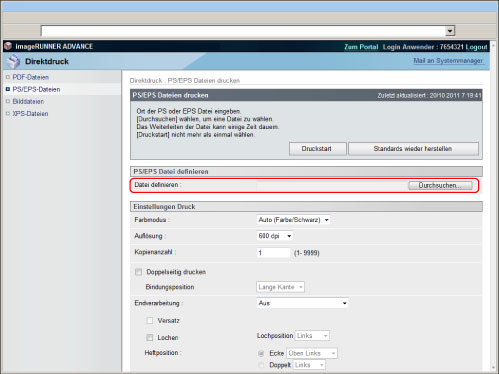Click the 'PS/EPS Datei definieren' section header

click(x=306, y=172)
